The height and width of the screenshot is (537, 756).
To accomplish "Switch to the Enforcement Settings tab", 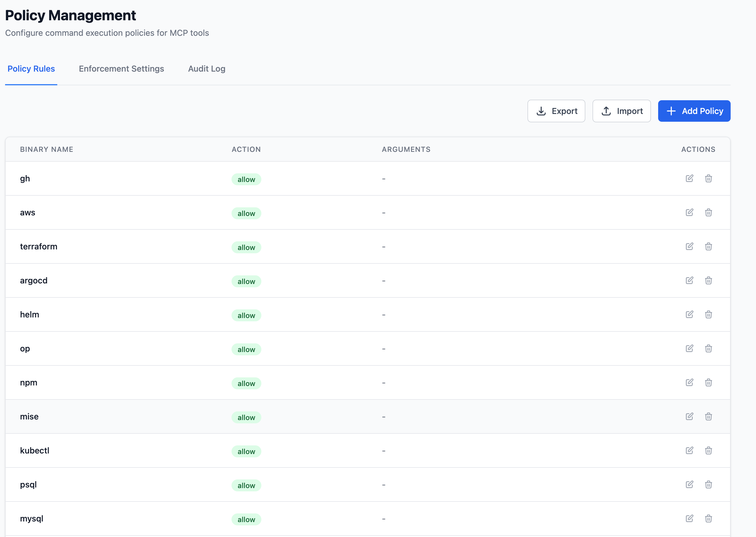I will 121,69.
